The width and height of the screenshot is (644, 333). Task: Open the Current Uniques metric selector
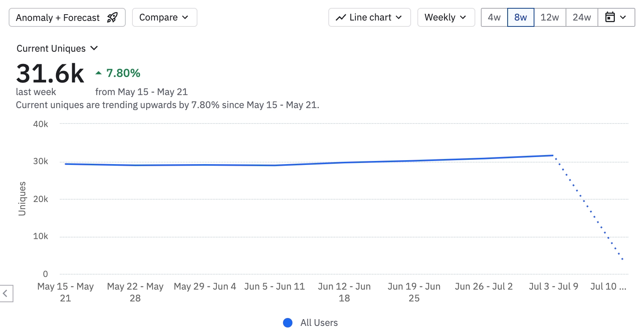[x=57, y=49]
